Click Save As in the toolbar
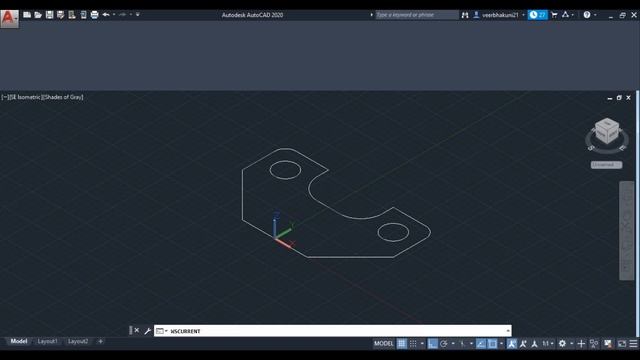The image size is (640, 360). 60,15
